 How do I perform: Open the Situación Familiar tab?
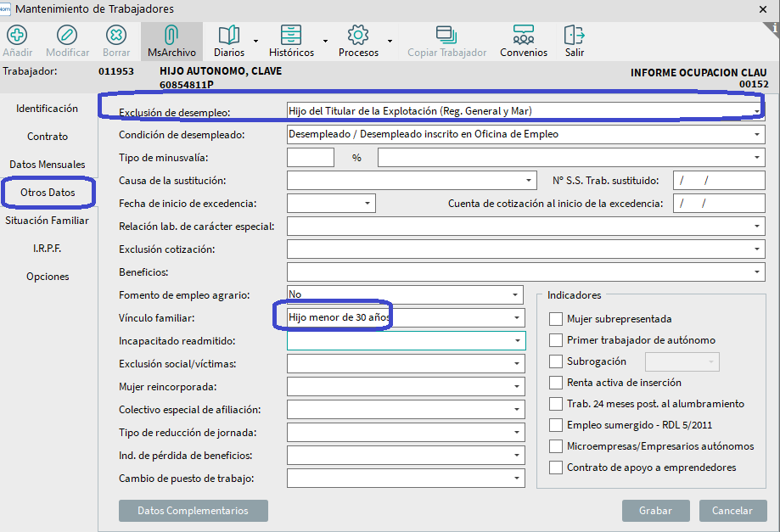point(48,221)
